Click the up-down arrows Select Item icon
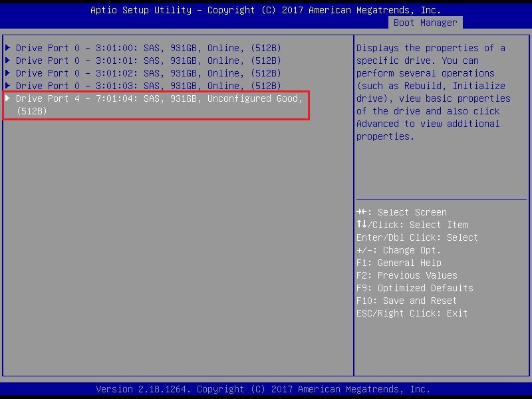532x399 pixels. click(x=361, y=225)
